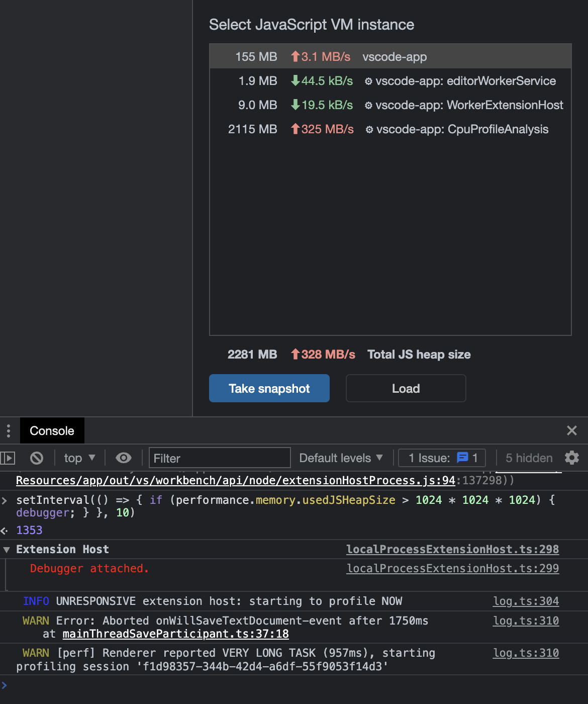Open the Customize DevTools three-dot menu
The width and height of the screenshot is (588, 704).
point(8,430)
